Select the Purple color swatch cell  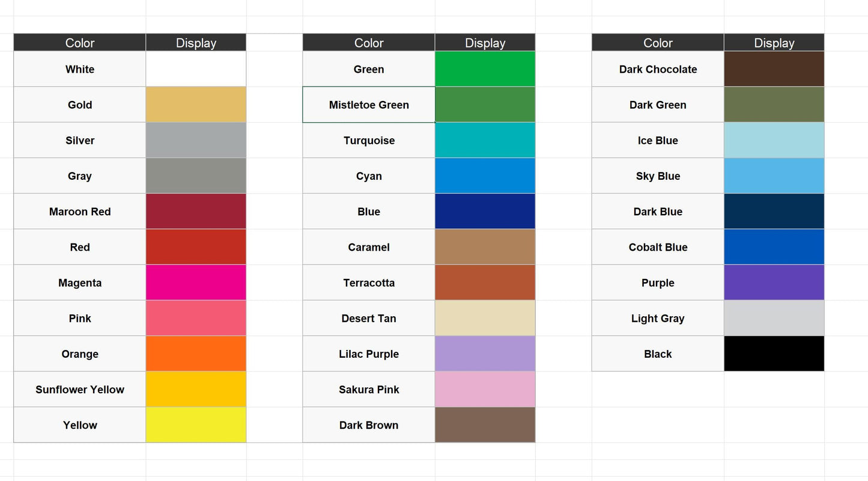(x=774, y=283)
